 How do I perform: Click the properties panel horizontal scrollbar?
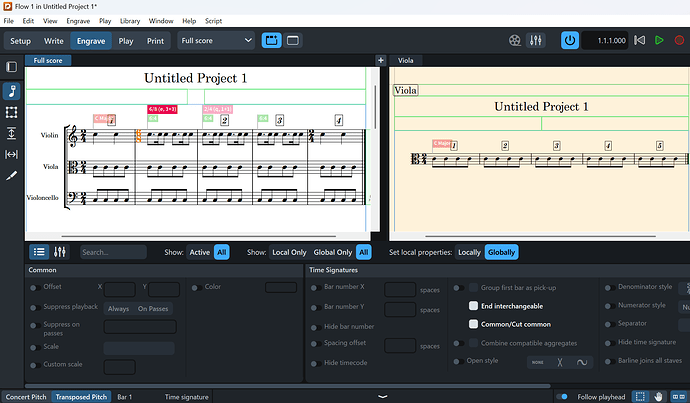[x=288, y=386]
